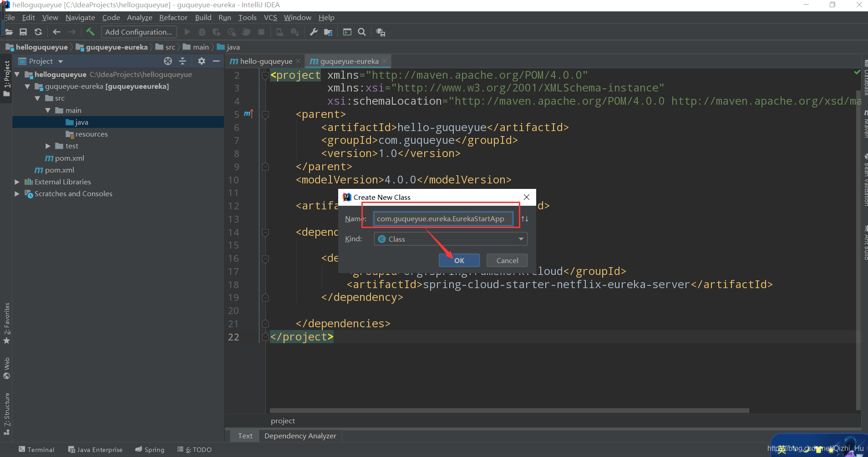
Task: Click the 2: Favorites side panel button
Action: click(x=6, y=323)
